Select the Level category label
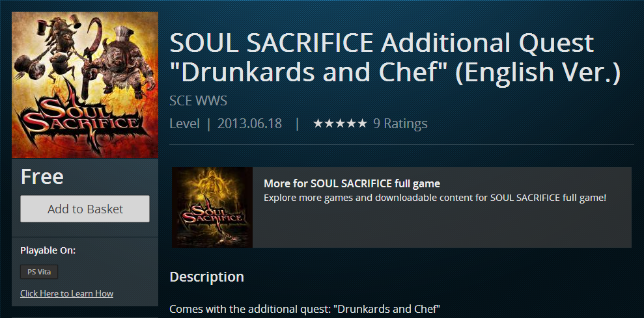644x318 pixels. click(184, 124)
